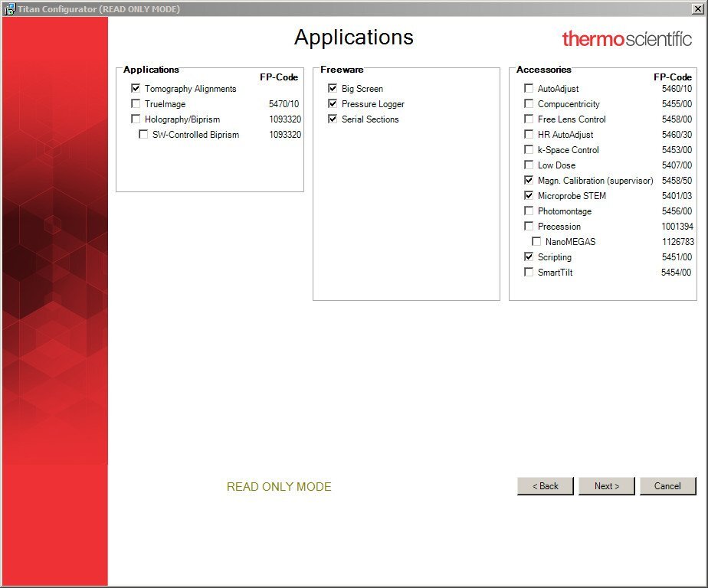Uncheck the Scripting checkbox
Image resolution: width=708 pixels, height=588 pixels.
[529, 257]
